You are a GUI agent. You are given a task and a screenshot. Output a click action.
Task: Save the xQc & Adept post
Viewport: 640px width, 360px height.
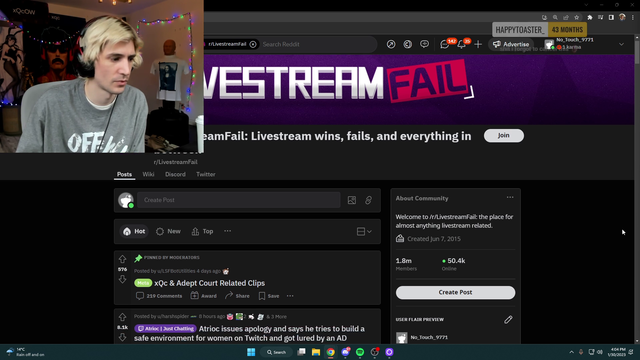point(269,296)
